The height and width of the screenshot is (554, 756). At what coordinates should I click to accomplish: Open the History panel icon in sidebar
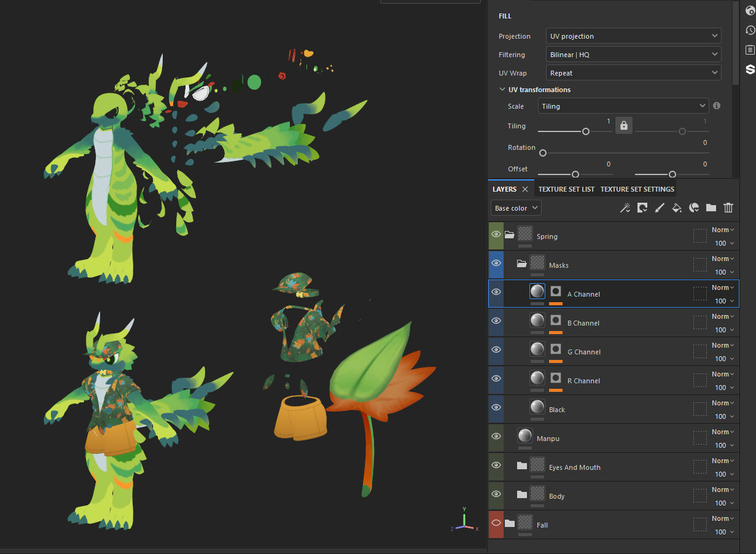click(x=750, y=30)
